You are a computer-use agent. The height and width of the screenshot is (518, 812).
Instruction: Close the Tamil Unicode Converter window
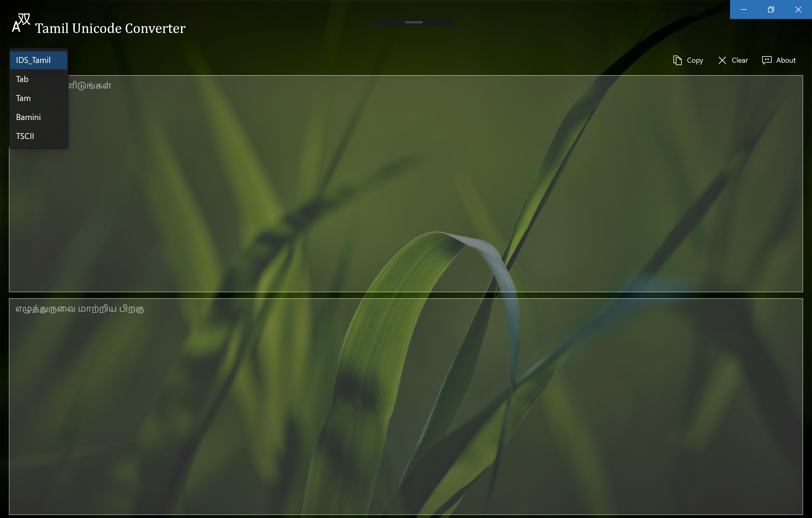pyautogui.click(x=798, y=10)
